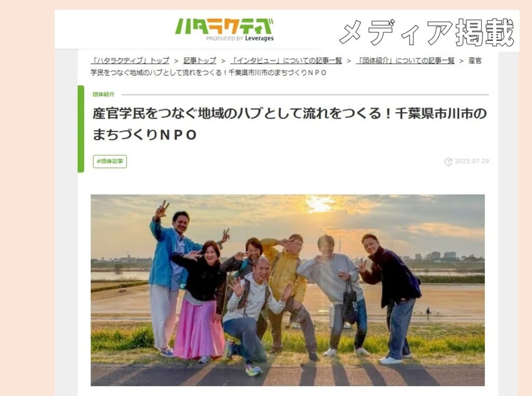The width and height of the screenshot is (532, 396).
Task: Click the PRODUCED BY Leverages text
Action: coord(240,38)
